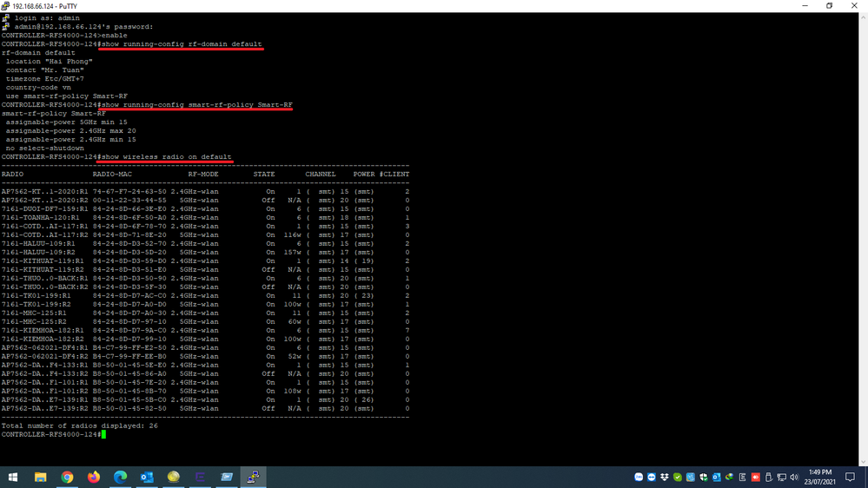Open TeamViewer from the system tray
This screenshot has width=868, height=488.
tap(652, 477)
